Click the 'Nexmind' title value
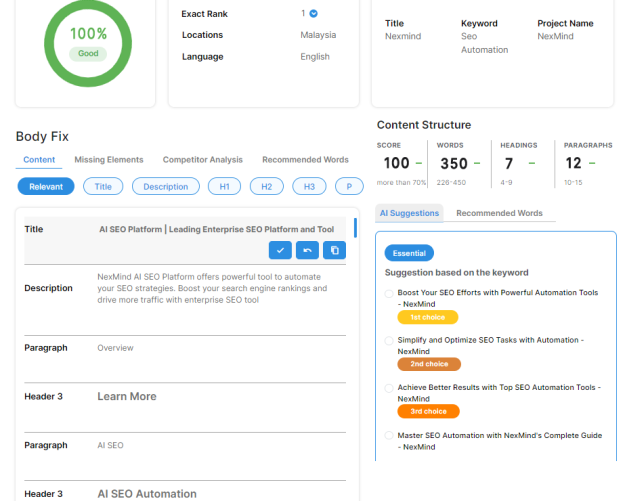This screenshot has height=501, width=627. [x=403, y=36]
